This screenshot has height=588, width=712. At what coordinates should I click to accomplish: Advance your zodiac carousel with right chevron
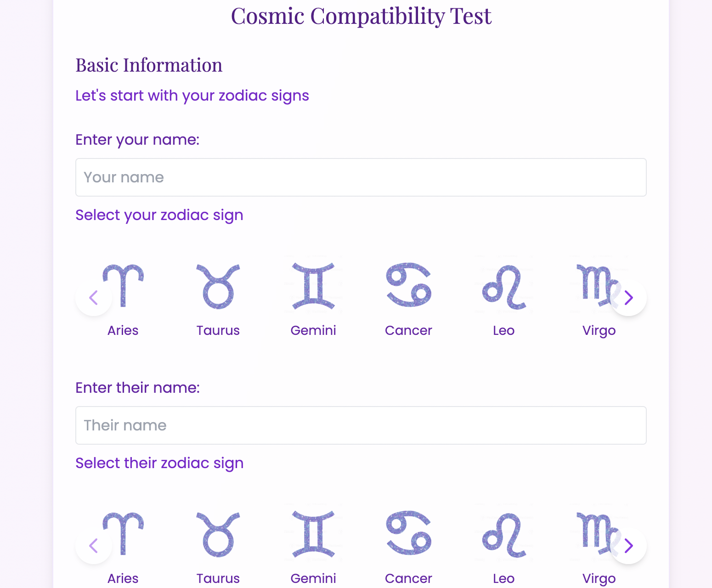[628, 298]
